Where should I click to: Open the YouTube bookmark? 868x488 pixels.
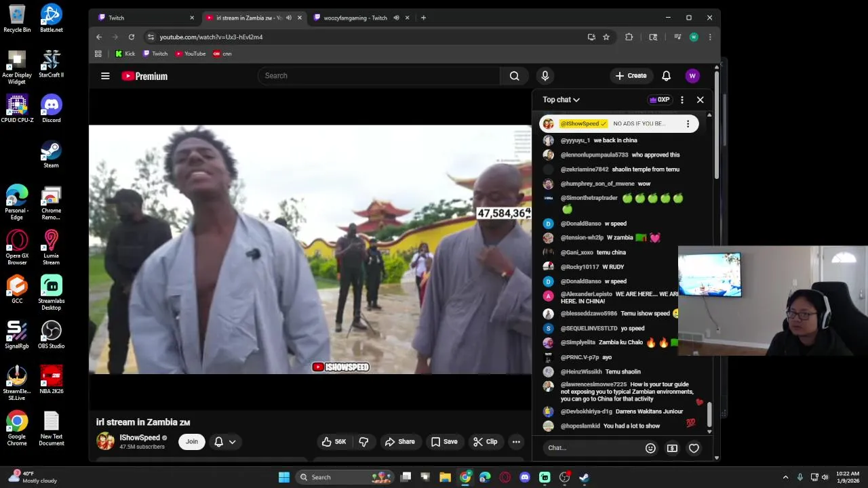(190, 54)
